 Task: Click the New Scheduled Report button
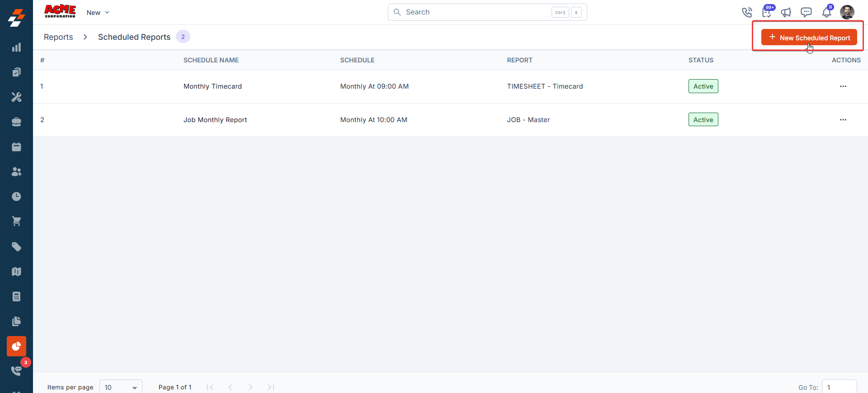tap(809, 38)
